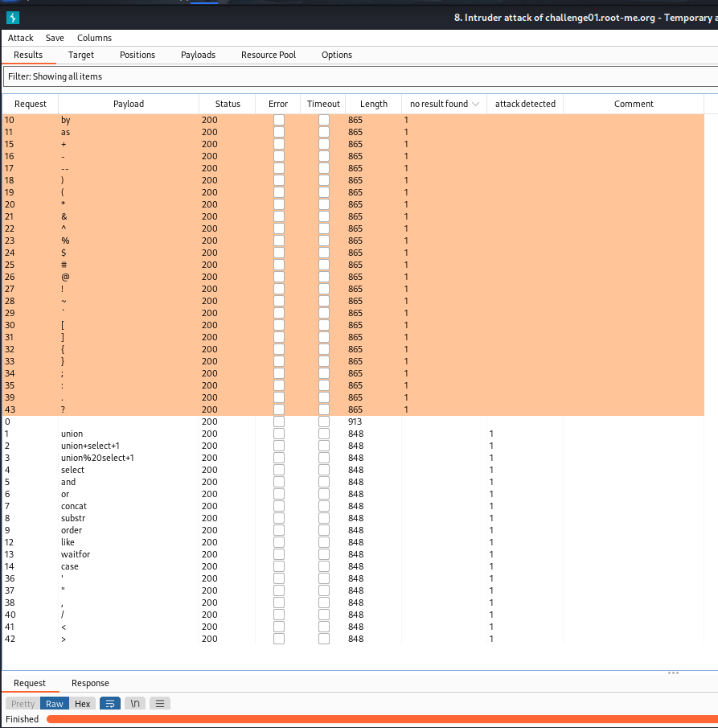The width and height of the screenshot is (718, 728).
Task: Click the Intruder attack window title text
Action: (x=585, y=18)
